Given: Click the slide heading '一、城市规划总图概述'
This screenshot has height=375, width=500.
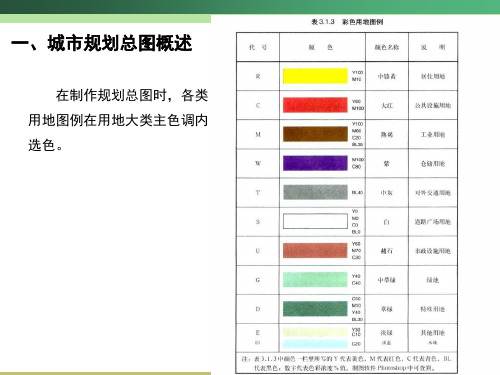Looking at the screenshot, I should point(102,43).
